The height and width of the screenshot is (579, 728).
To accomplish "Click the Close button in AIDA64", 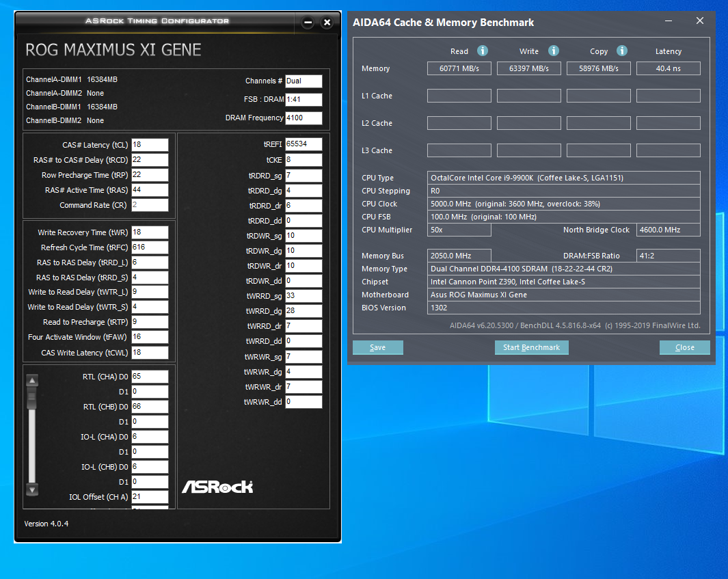I will tap(684, 347).
